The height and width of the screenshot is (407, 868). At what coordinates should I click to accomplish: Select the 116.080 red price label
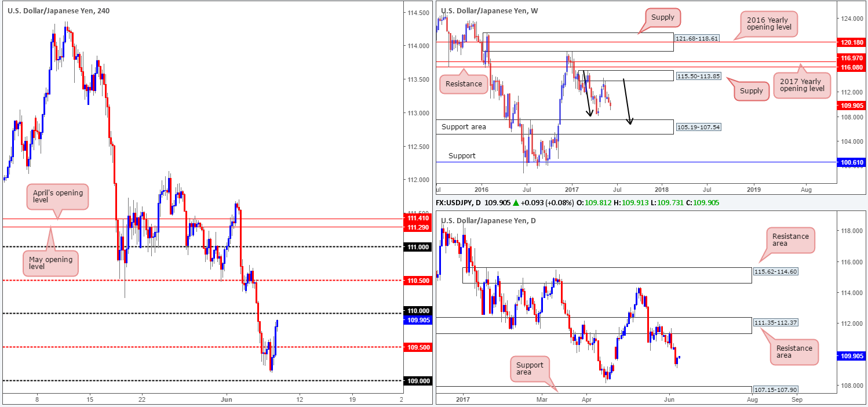pyautogui.click(x=853, y=67)
